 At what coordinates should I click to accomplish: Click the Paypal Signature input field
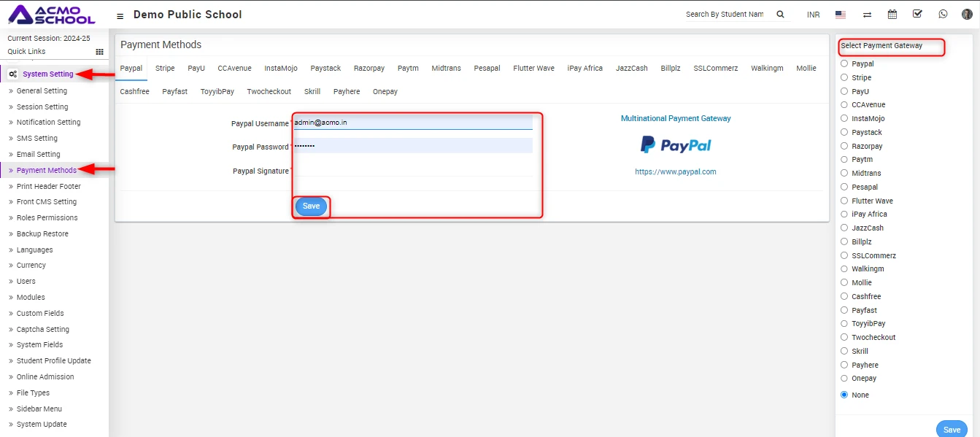[412, 171]
